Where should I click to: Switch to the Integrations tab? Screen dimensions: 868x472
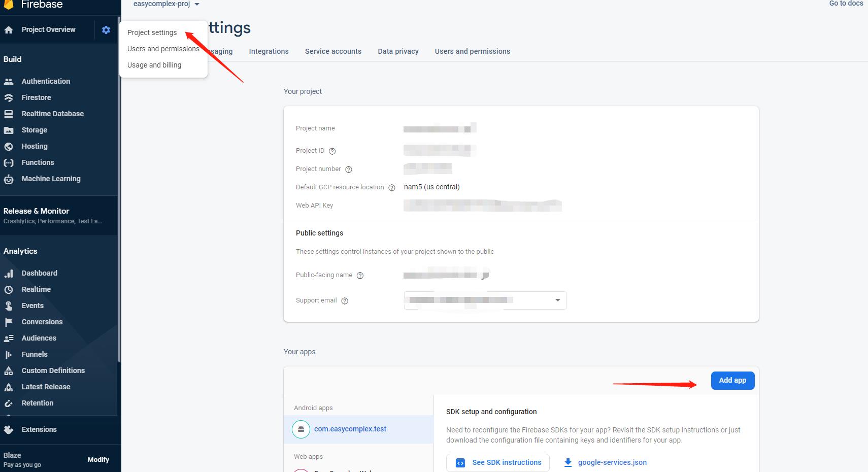coord(269,51)
